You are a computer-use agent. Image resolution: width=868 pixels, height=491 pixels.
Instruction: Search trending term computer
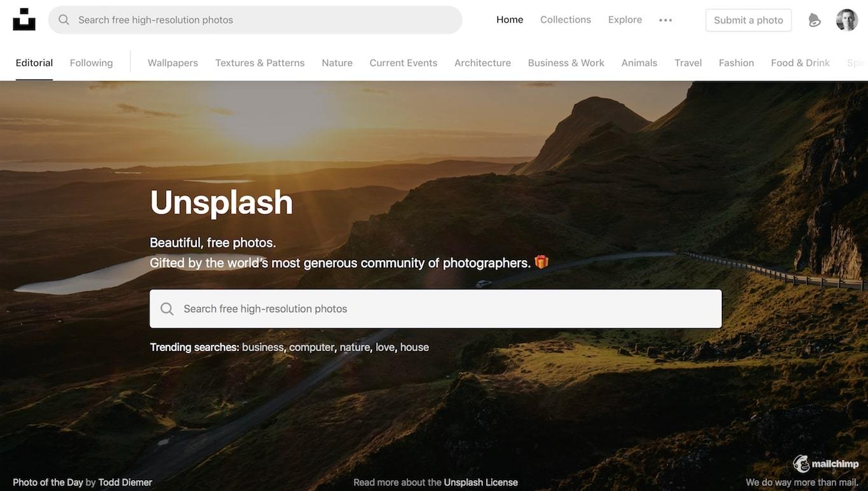[311, 347]
